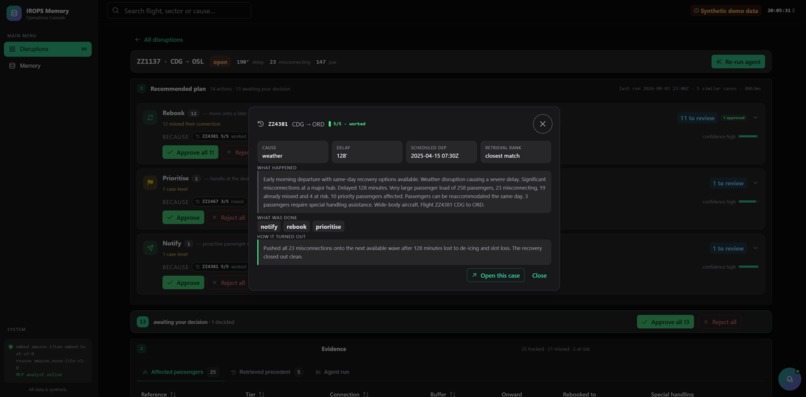Reject all awaiting decisions in summary bar
The image size is (806, 397).
point(720,322)
